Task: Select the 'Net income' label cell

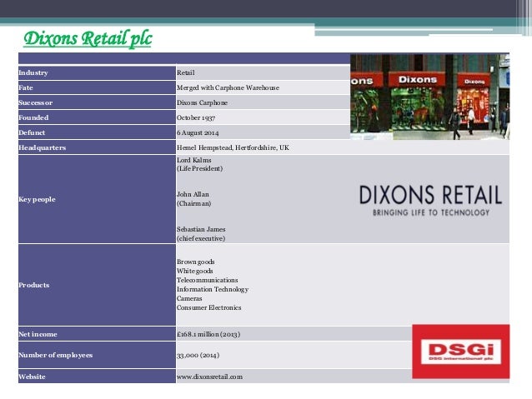Action: coord(97,334)
